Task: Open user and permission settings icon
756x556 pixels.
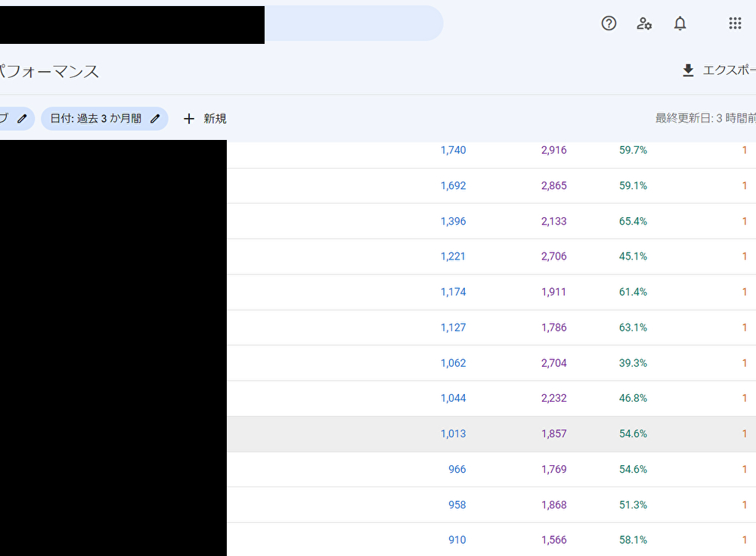Action: [644, 23]
